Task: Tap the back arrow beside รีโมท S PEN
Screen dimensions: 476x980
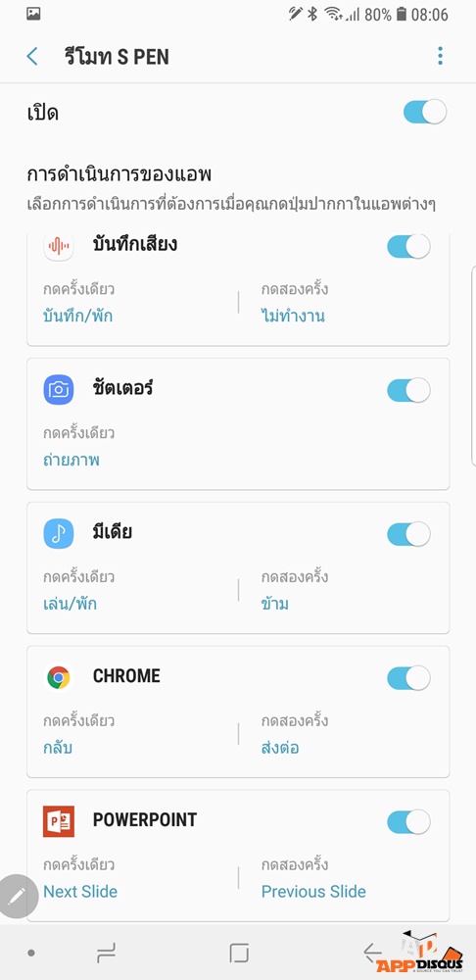Action: (32, 56)
